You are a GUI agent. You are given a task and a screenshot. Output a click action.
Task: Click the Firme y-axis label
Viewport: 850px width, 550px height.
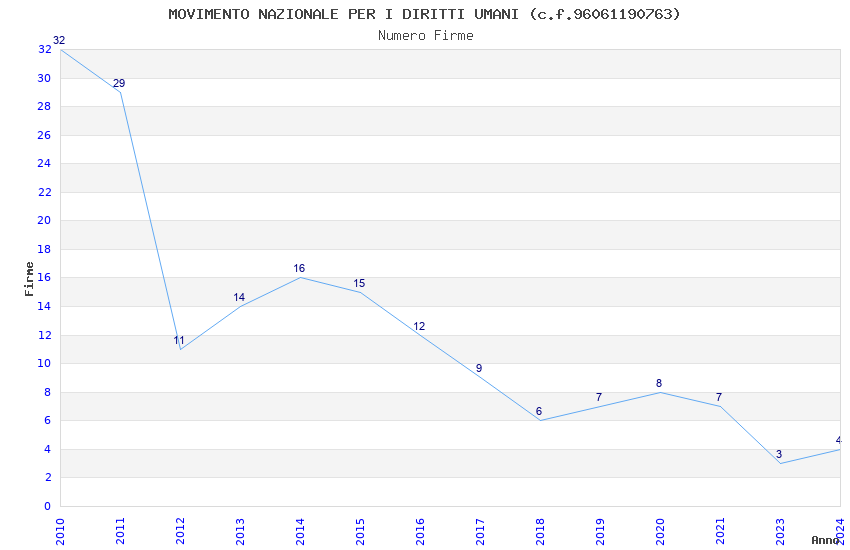coord(29,279)
